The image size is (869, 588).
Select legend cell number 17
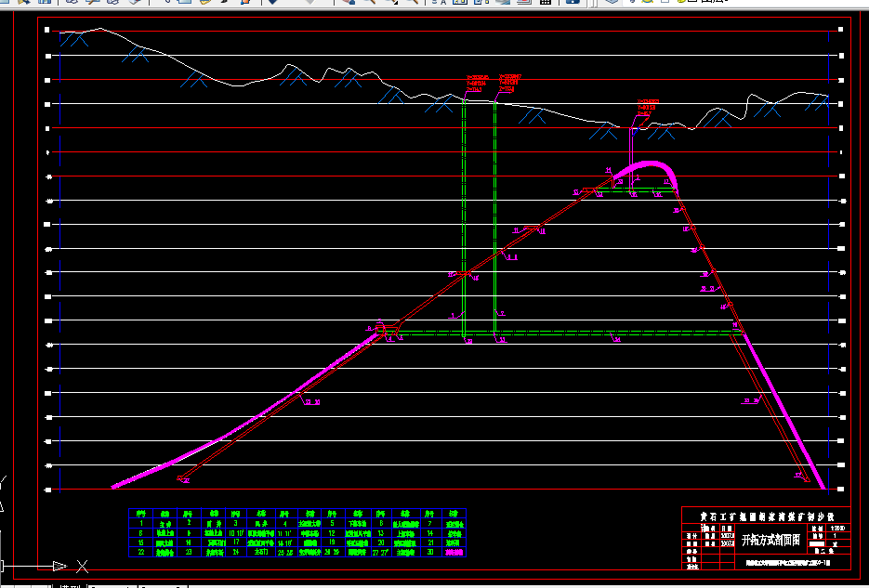point(236,542)
